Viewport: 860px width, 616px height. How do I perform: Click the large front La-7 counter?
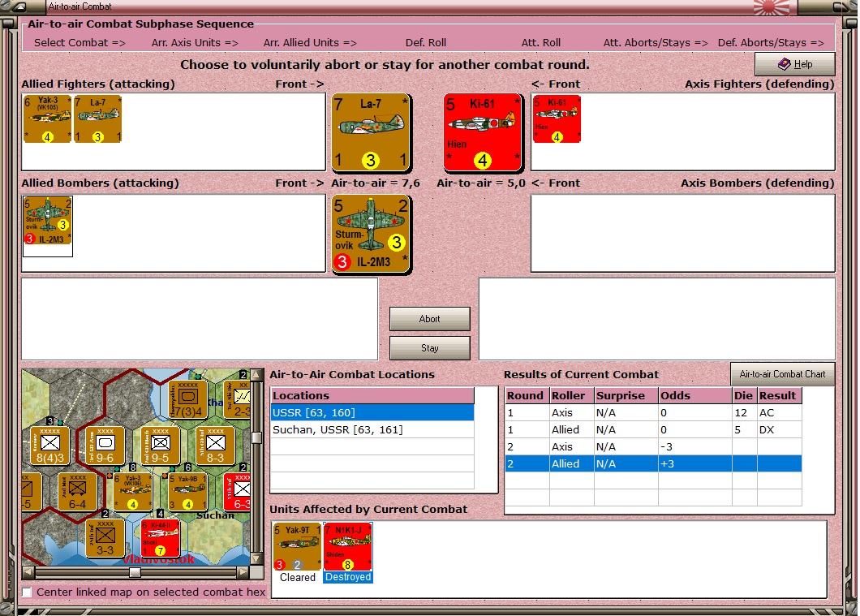click(x=371, y=132)
